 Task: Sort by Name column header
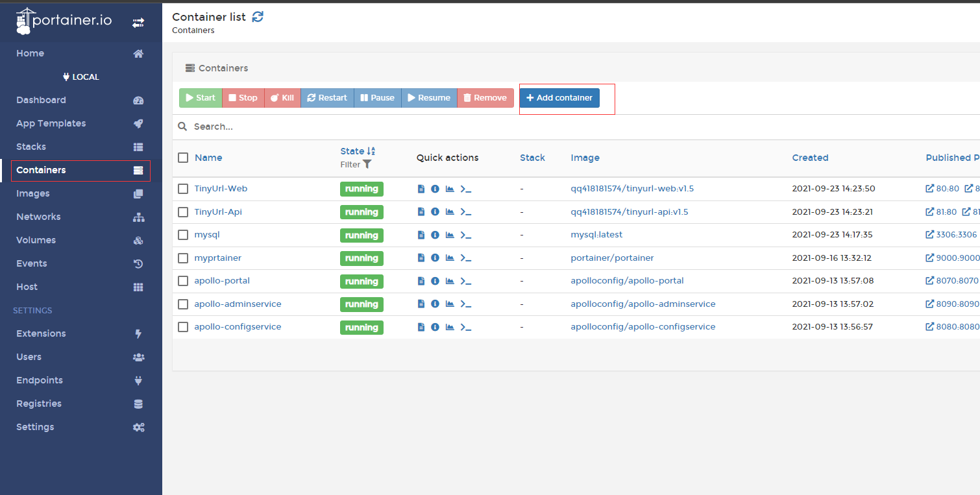208,158
